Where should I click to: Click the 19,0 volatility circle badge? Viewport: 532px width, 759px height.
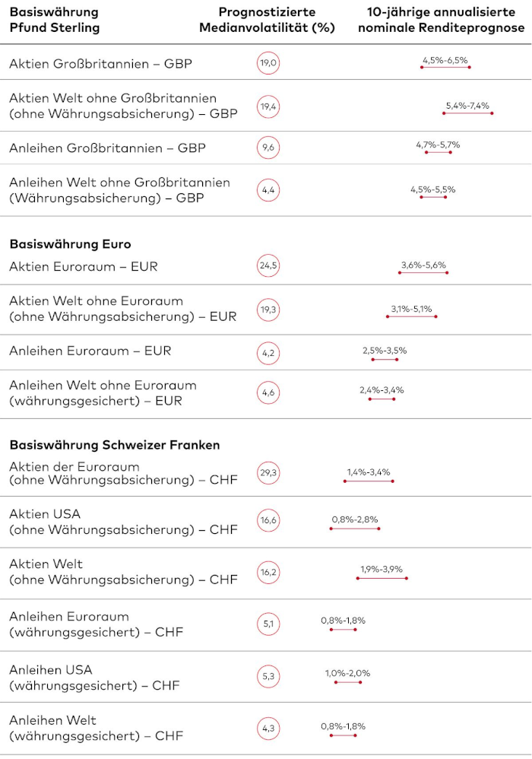click(268, 64)
